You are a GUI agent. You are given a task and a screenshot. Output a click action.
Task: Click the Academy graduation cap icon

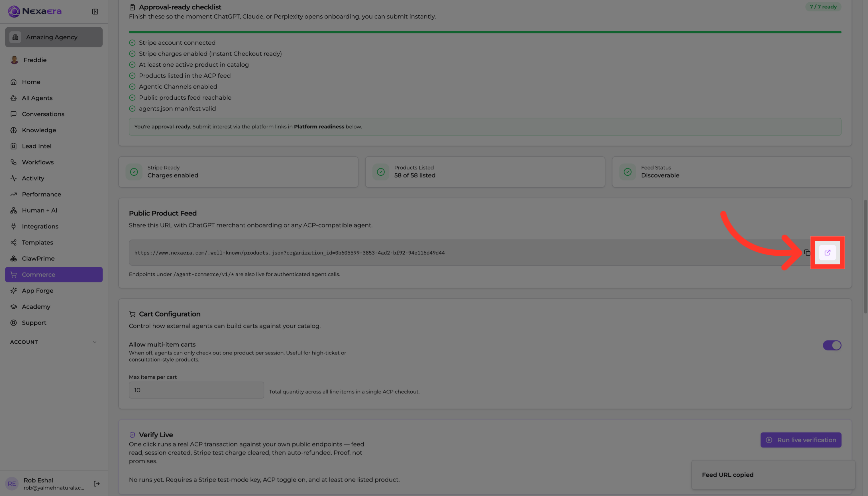14,307
